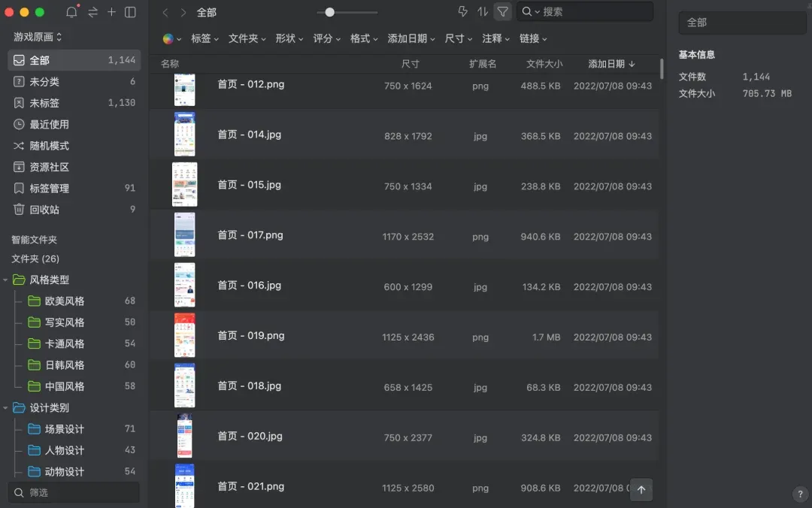Open the 注释 filter dropdown
This screenshot has height=508, width=812.
495,39
